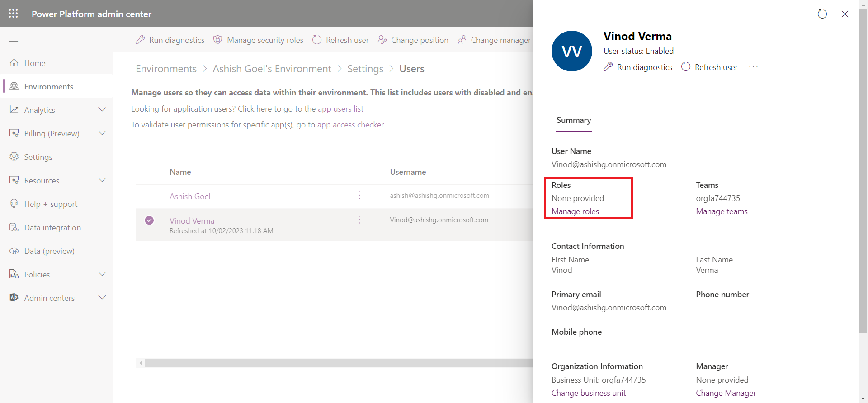Open Data integration in sidebar
Viewport: 868px width, 403px height.
[52, 228]
